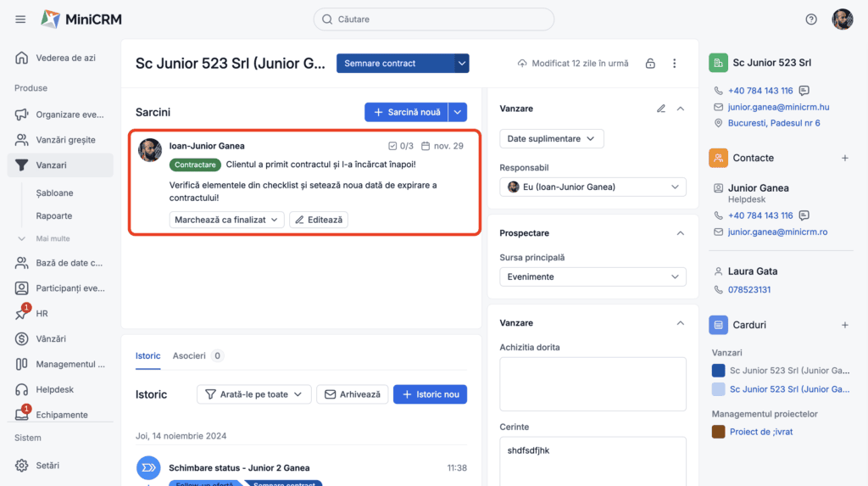Collapse the Prospectare panel

tap(681, 233)
